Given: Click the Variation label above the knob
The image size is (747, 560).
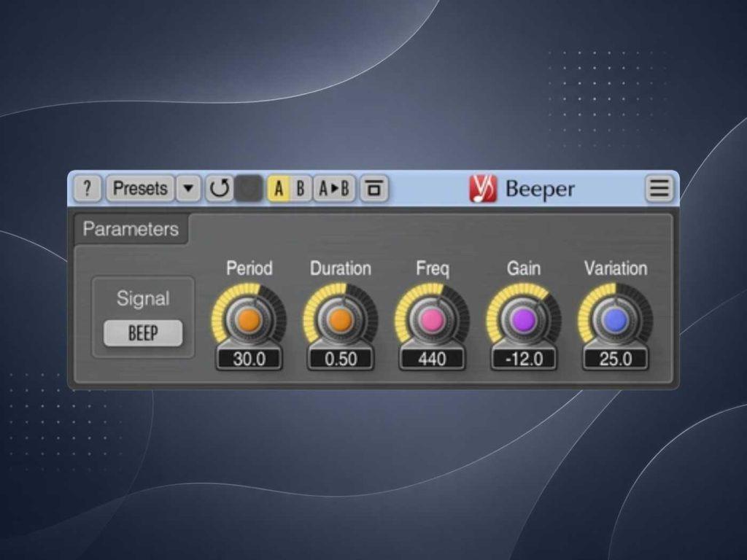Looking at the screenshot, I should (616, 268).
